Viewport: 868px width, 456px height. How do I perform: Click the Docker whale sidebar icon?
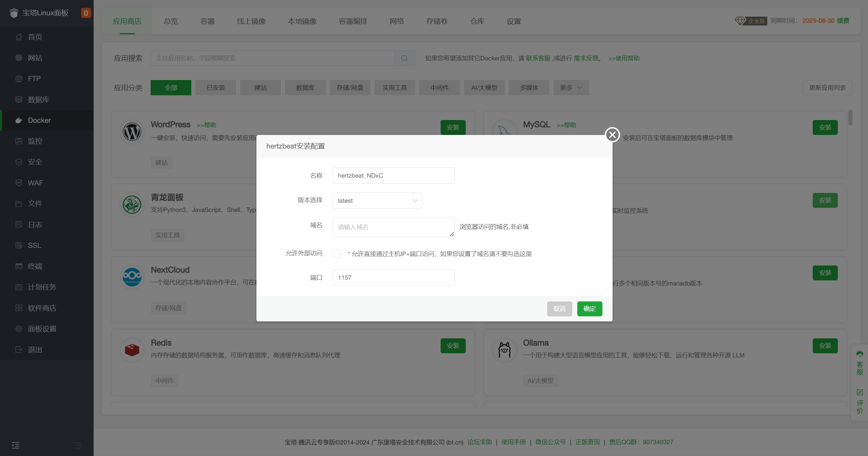(19, 120)
